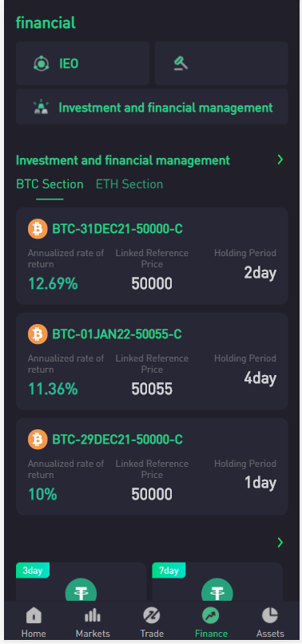Expand the lower section with green chevron
Screen dimensions: 302x644
coord(280,543)
